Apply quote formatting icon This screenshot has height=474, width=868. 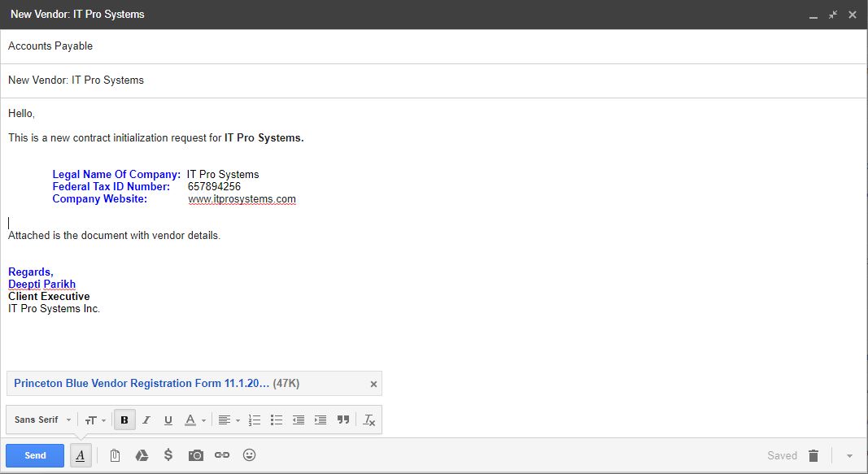[x=343, y=420]
